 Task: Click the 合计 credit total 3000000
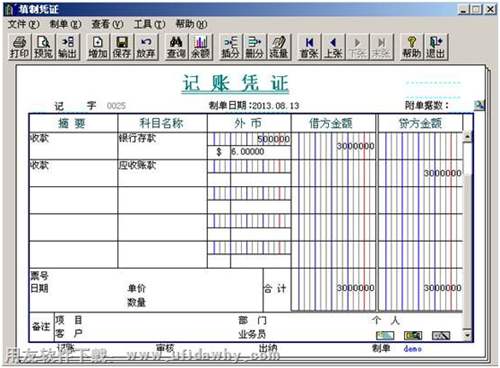pyautogui.click(x=443, y=288)
